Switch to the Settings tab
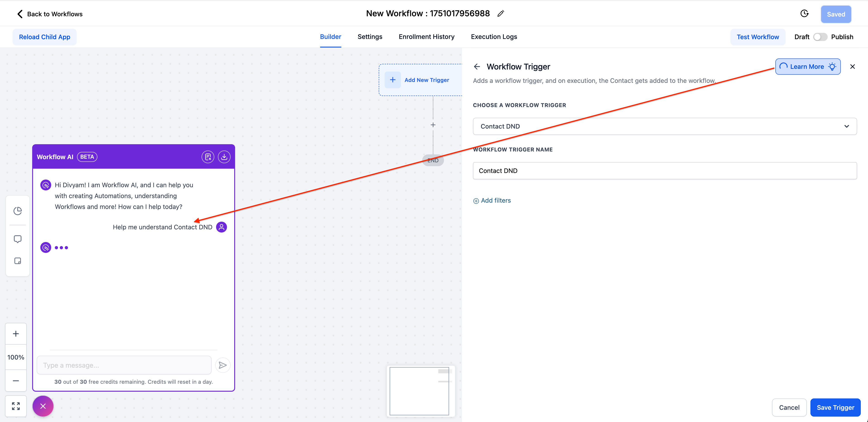868x422 pixels. click(x=370, y=37)
